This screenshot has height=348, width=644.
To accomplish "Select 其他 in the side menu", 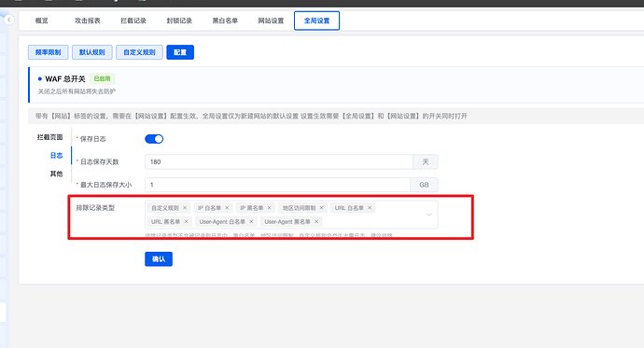I will click(x=56, y=174).
